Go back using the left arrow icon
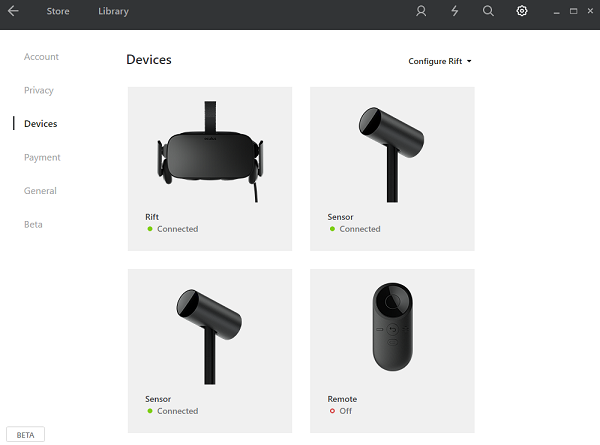 click(13, 11)
